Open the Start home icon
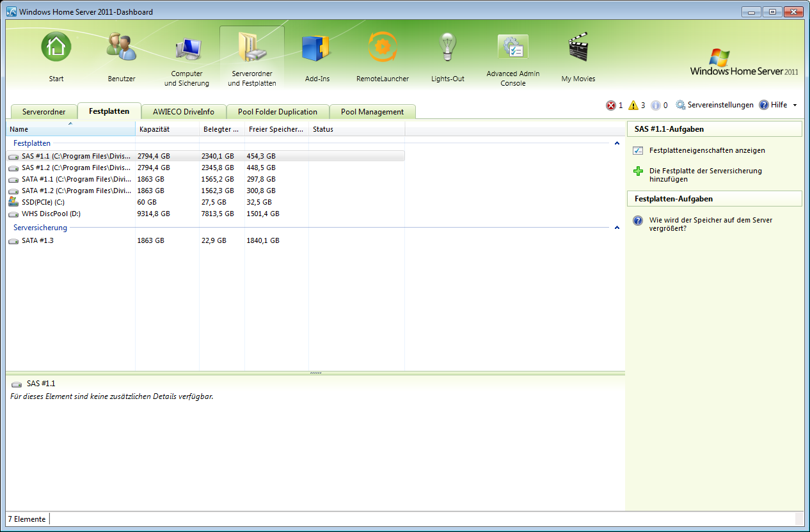This screenshot has width=810, height=532. [x=56, y=47]
